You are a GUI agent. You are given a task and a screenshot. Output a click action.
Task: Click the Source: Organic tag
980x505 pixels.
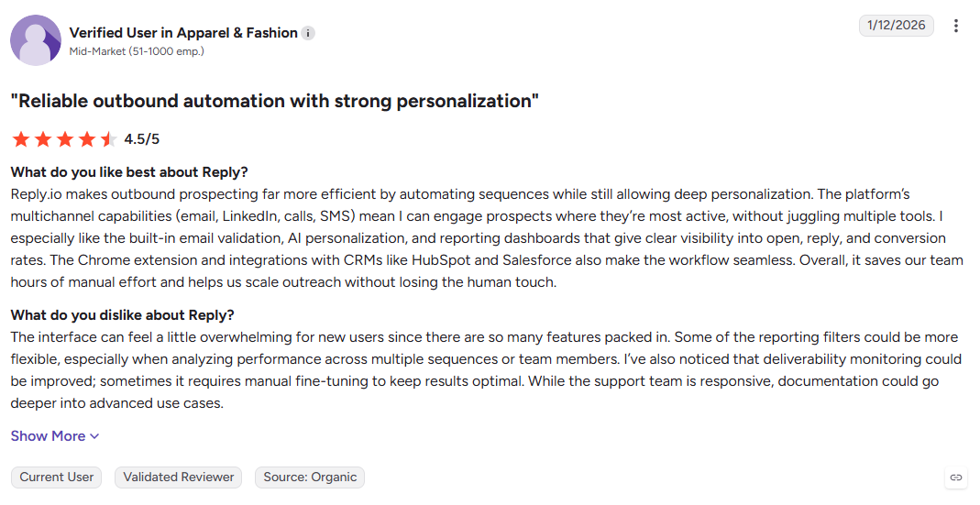(x=310, y=478)
